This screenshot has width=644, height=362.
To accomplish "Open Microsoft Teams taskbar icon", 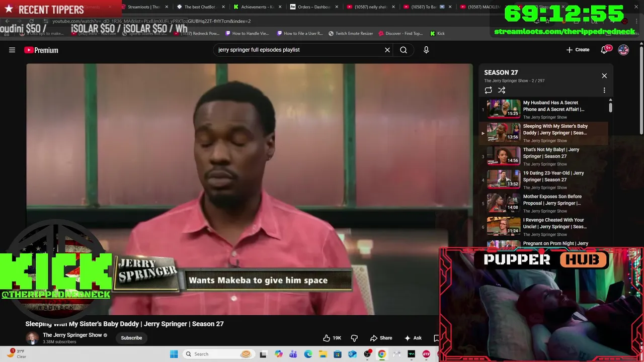I will 293,354.
